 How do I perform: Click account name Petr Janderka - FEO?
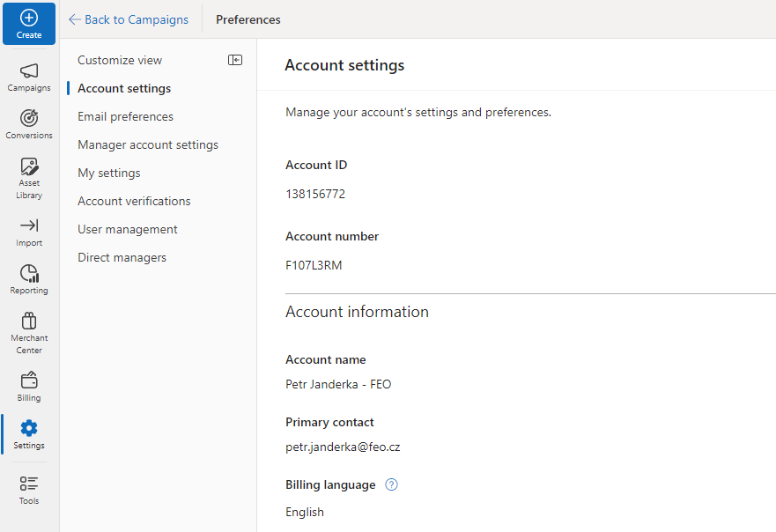coord(338,385)
